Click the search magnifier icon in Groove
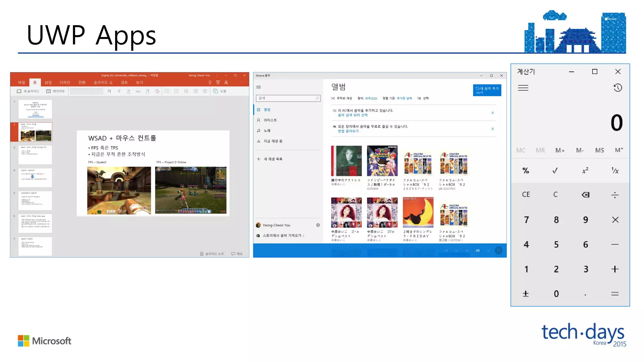 (x=317, y=98)
